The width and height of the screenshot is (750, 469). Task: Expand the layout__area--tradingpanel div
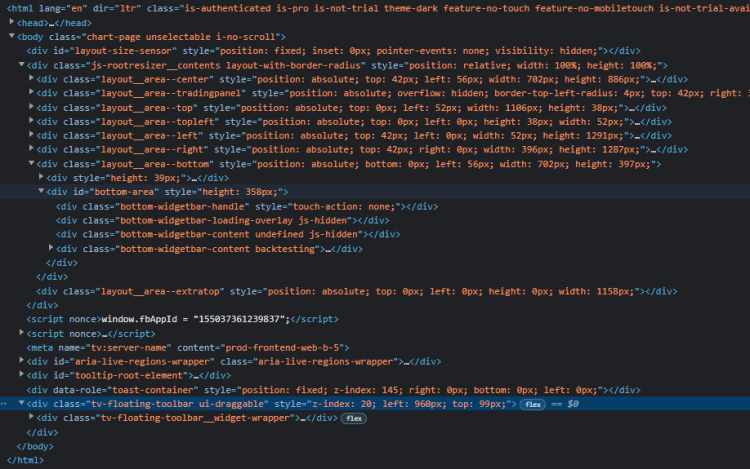pos(31,92)
